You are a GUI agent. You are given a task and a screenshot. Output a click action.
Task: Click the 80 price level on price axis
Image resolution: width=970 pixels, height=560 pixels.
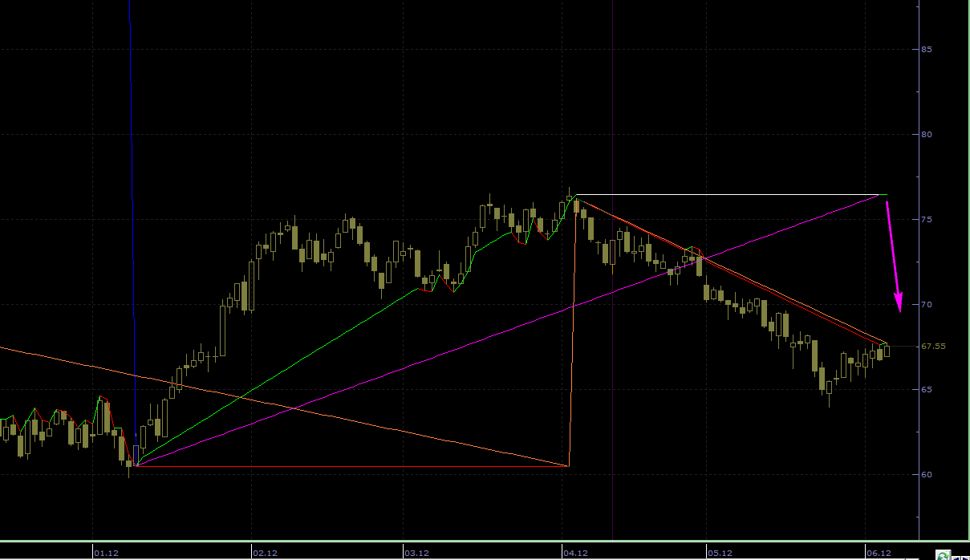point(927,134)
